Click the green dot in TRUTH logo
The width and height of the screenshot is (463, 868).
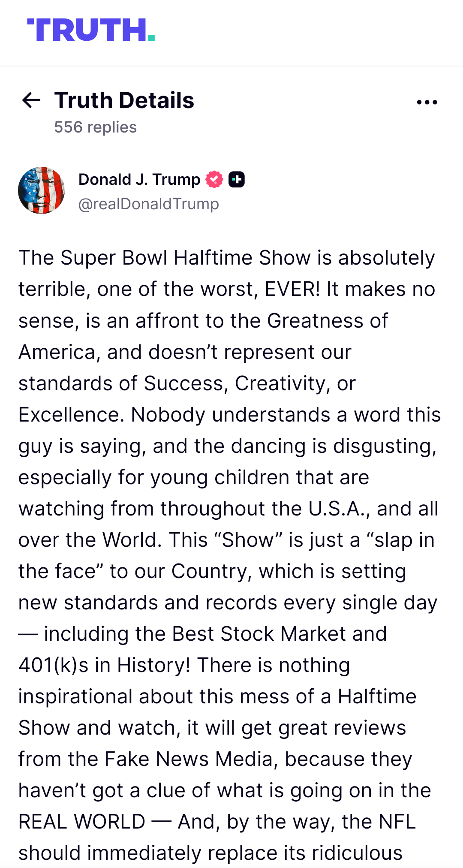click(x=151, y=38)
